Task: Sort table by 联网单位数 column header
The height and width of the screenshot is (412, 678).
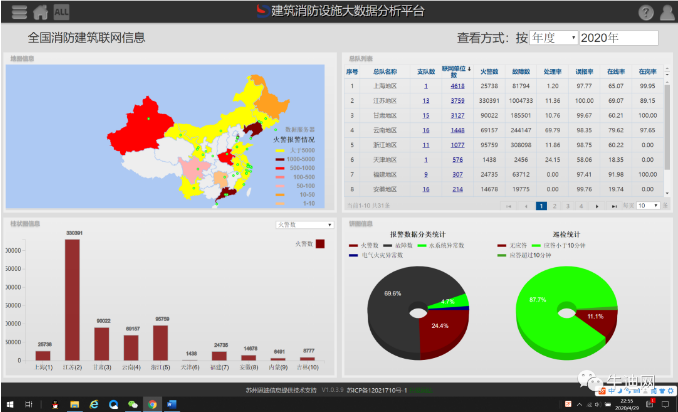Action: (457, 71)
